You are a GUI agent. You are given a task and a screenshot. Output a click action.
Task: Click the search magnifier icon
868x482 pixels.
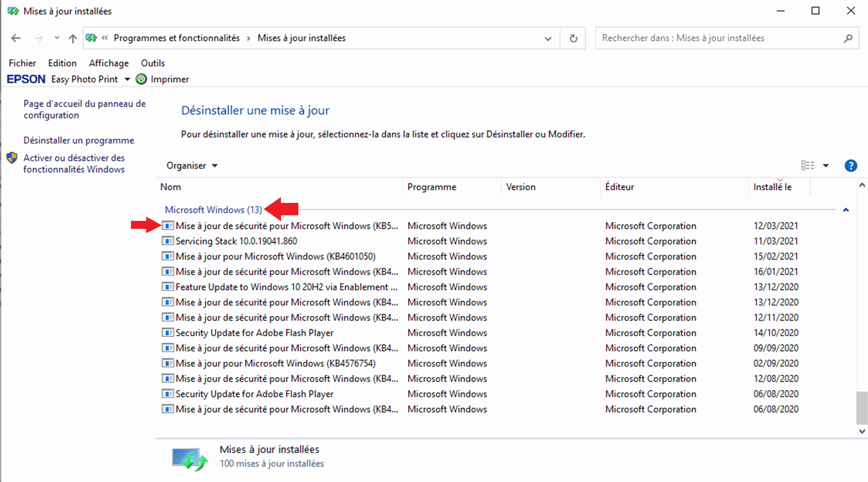click(848, 39)
